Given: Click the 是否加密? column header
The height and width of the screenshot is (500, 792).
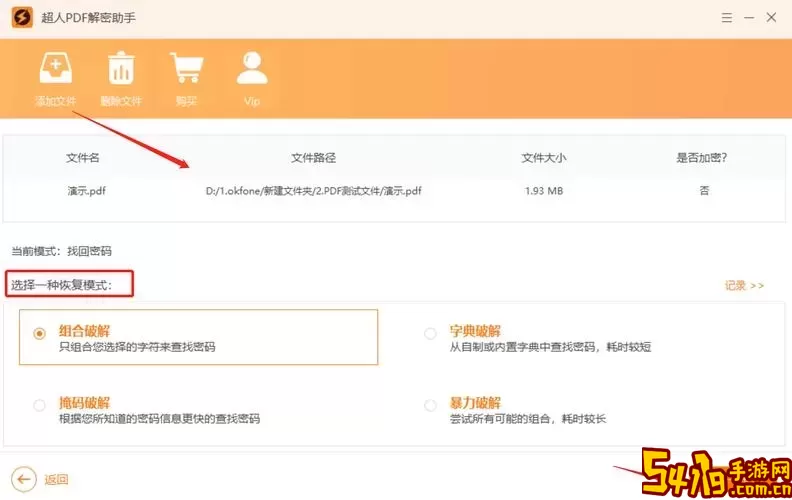Looking at the screenshot, I should 702,158.
